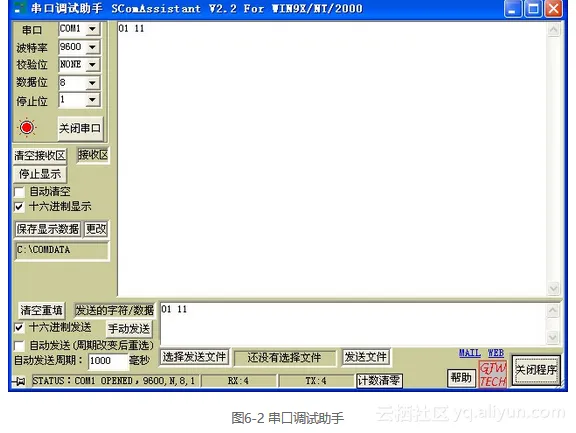The height and width of the screenshot is (433, 576).
Task: Click the 手动发送 button
Action: tap(129, 329)
